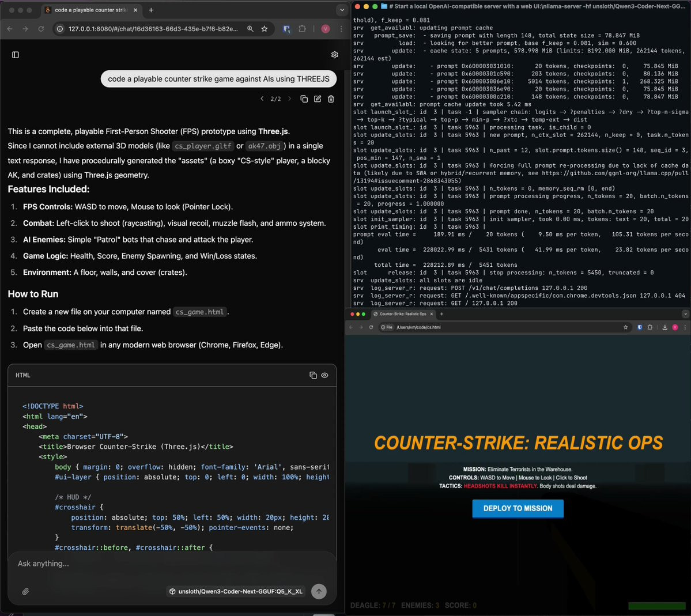This screenshot has width=691, height=616.
Task: View site information for 127.0.0.1 page
Action: tap(60, 29)
